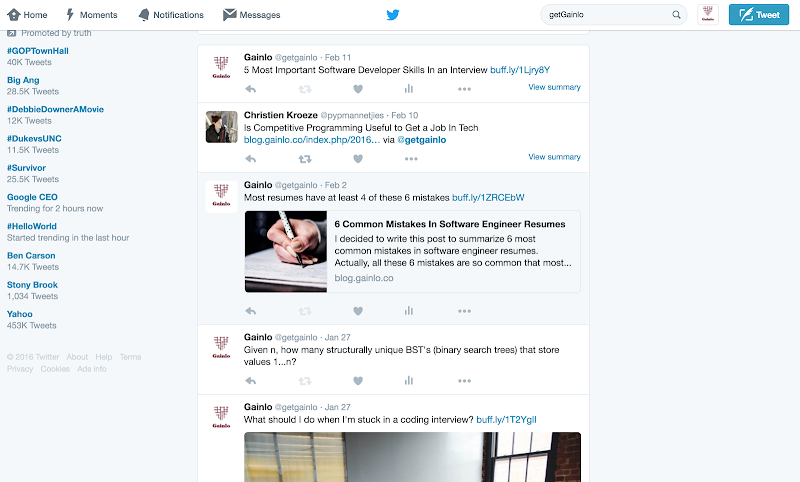Open more options on Feb 11 tweet
Image resolution: width=800 pixels, height=482 pixels.
pos(464,89)
